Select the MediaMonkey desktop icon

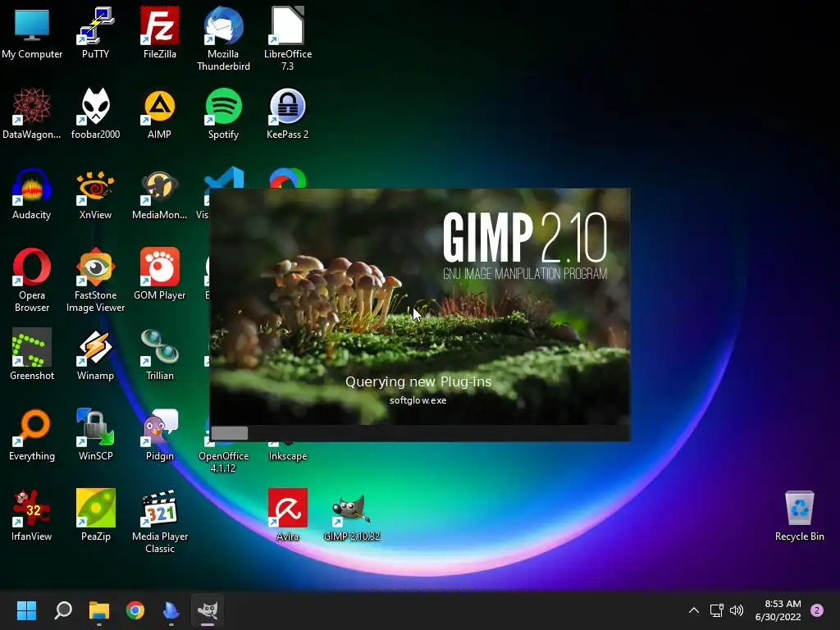[x=160, y=194]
